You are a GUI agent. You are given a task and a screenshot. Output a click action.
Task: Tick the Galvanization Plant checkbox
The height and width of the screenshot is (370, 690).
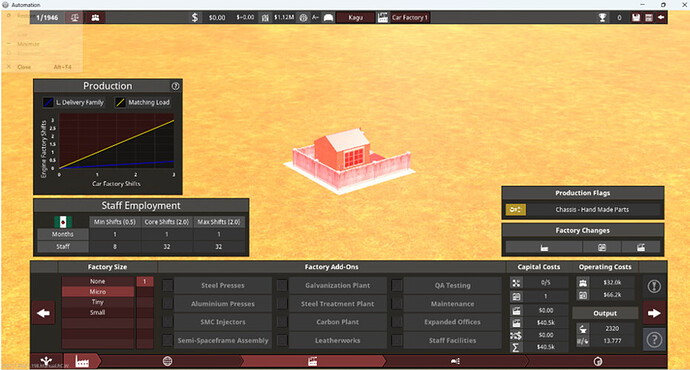pyautogui.click(x=282, y=286)
